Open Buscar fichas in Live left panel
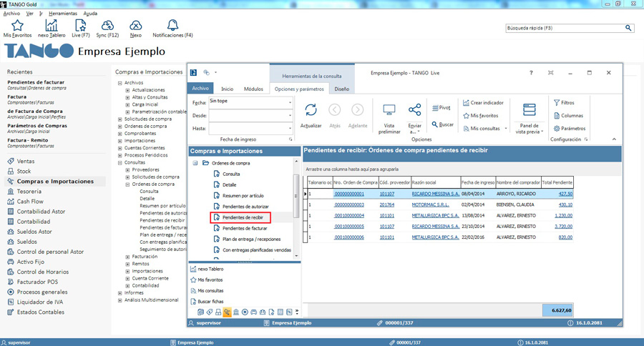This screenshot has height=346, width=644. [207, 301]
